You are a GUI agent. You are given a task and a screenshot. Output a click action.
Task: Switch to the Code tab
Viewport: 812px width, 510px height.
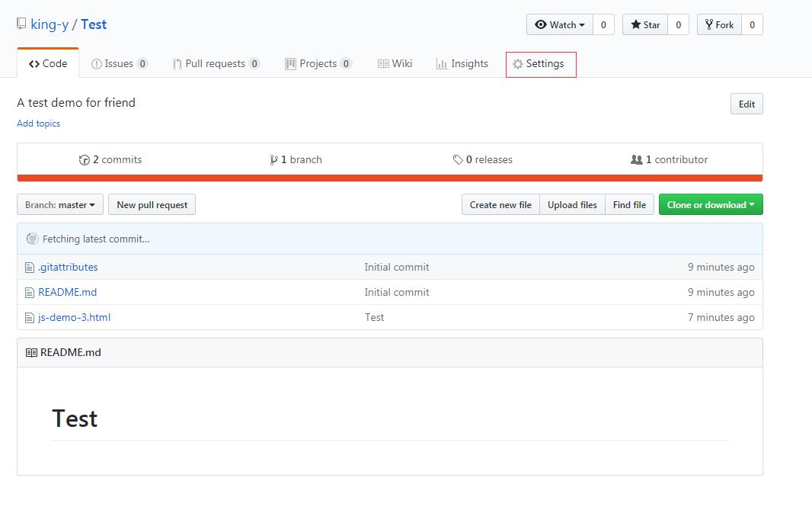click(x=48, y=63)
